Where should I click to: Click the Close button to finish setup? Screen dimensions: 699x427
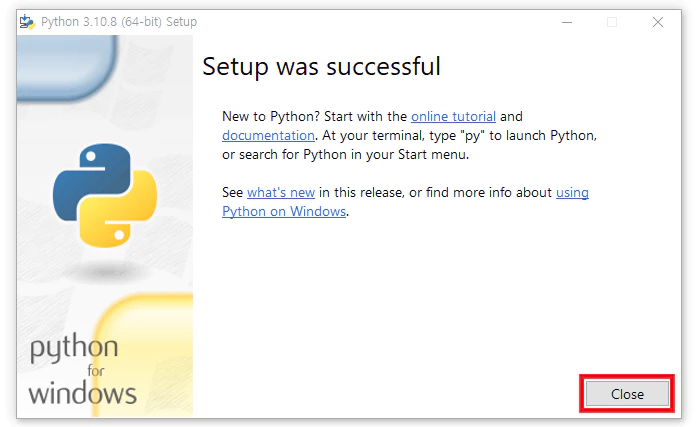point(627,394)
